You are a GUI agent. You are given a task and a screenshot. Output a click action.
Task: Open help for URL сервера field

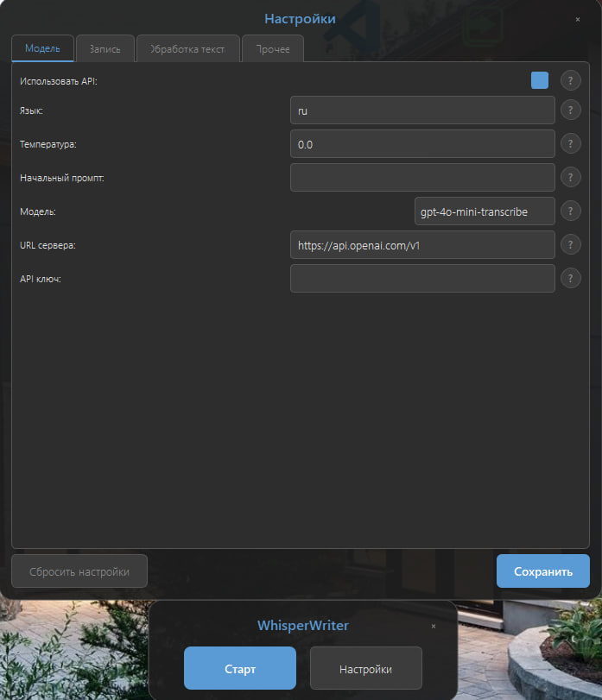coord(570,245)
